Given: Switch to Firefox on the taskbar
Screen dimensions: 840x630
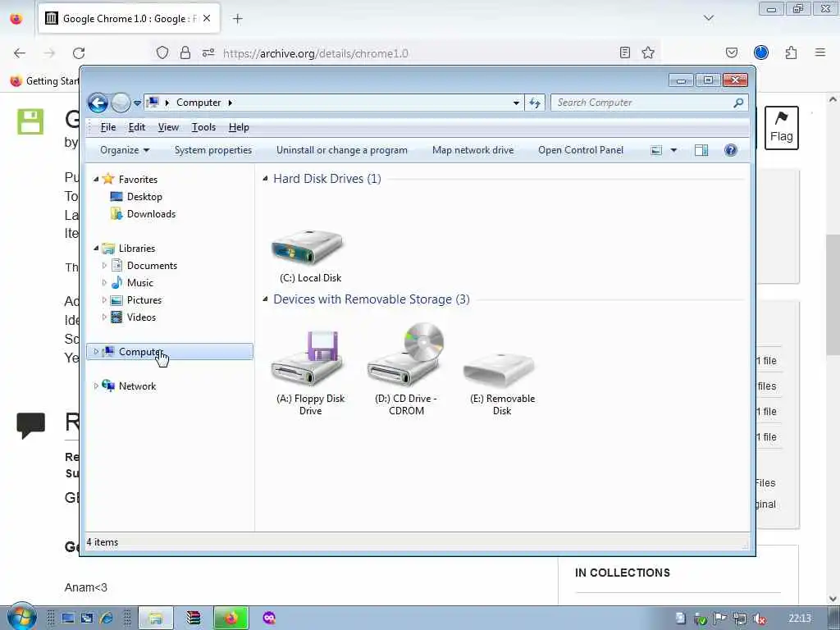Looking at the screenshot, I should click(x=231, y=619).
